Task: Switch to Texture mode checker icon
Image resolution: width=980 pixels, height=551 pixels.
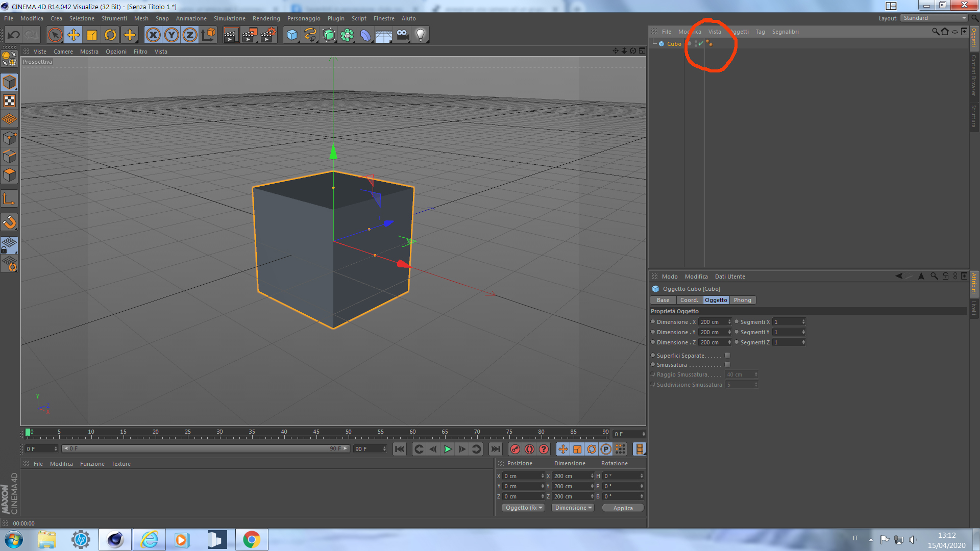Action: click(x=9, y=101)
